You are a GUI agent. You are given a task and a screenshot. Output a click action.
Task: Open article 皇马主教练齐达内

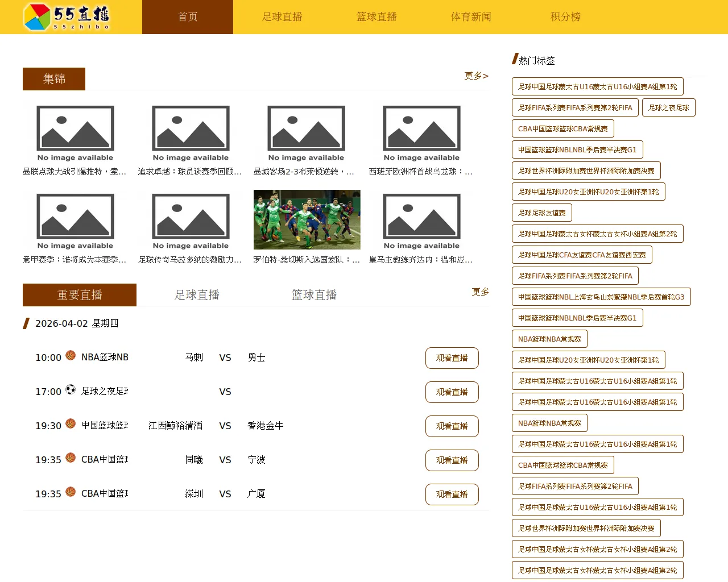[x=421, y=260]
